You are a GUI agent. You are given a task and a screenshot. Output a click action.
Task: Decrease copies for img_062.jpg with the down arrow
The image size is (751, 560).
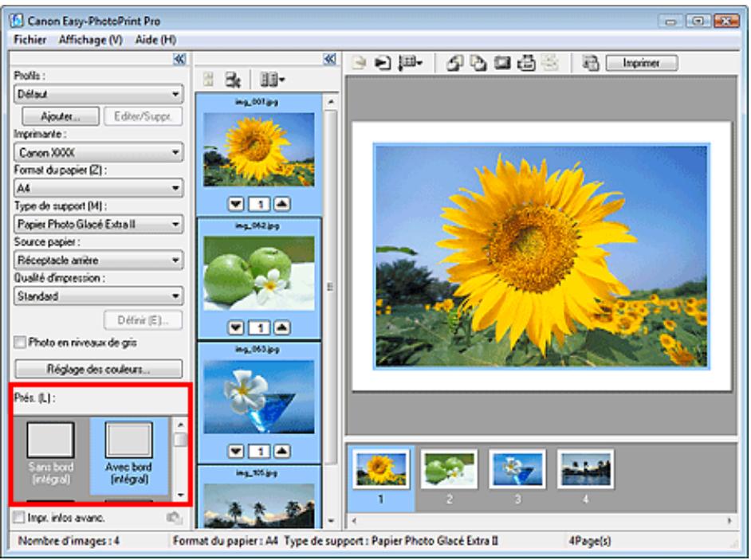[236, 328]
